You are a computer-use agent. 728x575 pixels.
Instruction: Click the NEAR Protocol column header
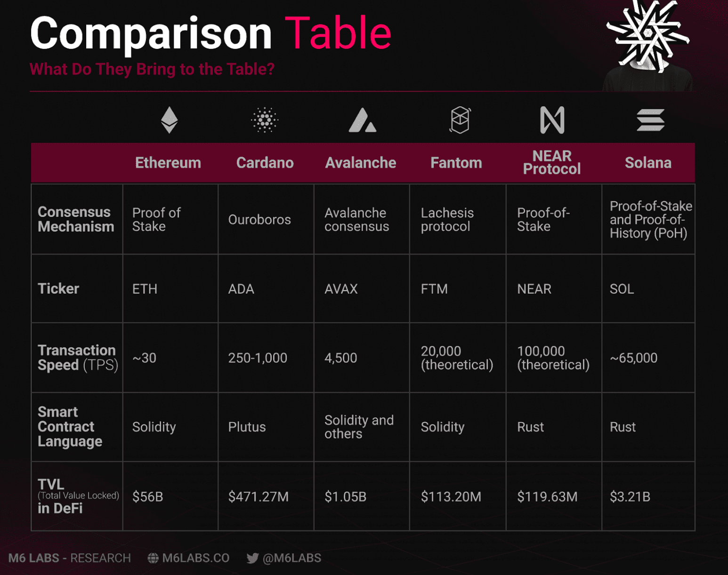pyautogui.click(x=552, y=162)
